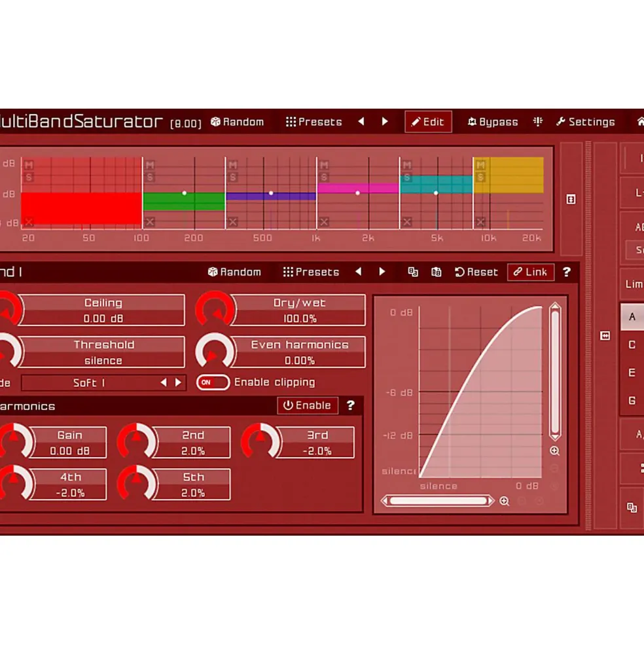Screen dimensions: 644x645
Task: Select the green band handle dot
Action: tap(185, 193)
